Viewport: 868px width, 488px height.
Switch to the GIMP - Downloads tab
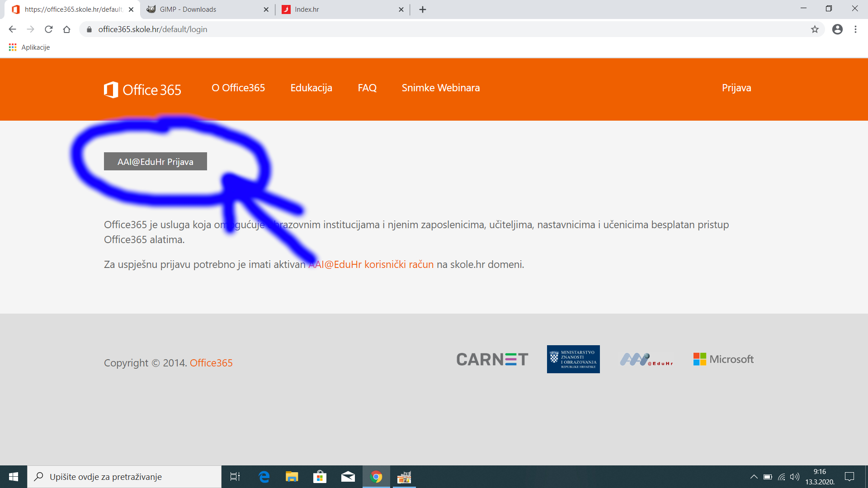208,9
